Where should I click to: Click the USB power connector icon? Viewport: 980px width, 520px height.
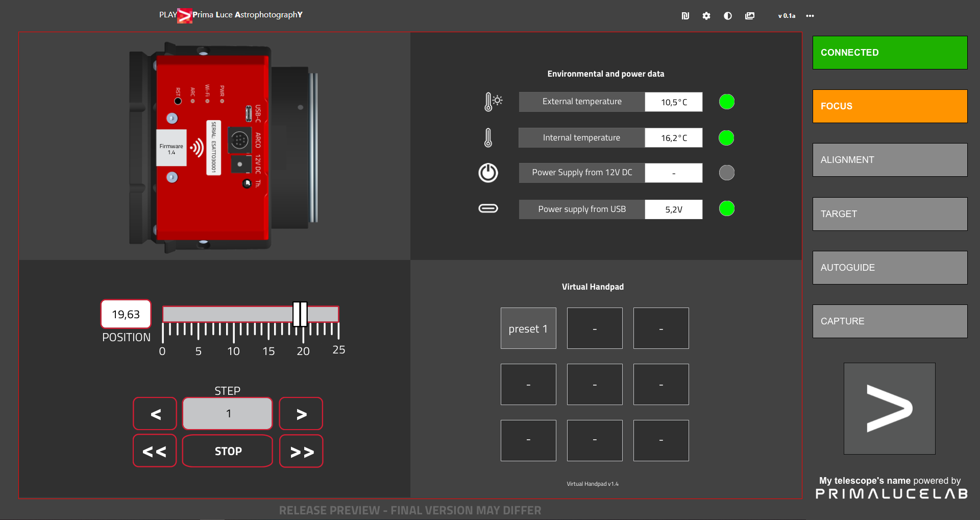488,208
